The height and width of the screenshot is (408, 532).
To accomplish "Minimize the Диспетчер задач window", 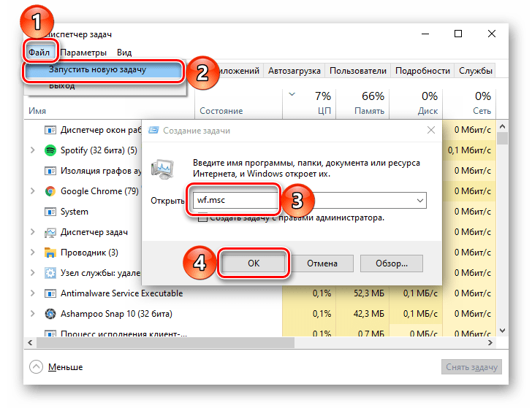I will [x=425, y=34].
